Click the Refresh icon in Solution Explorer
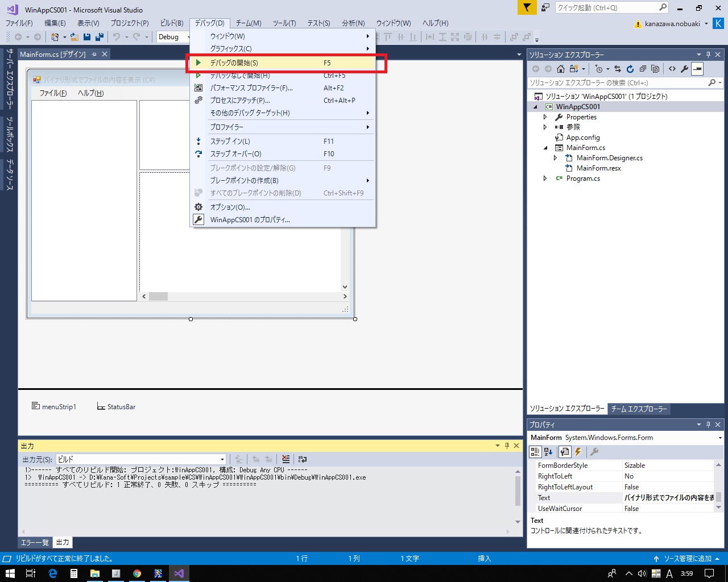728x582 pixels. pyautogui.click(x=630, y=69)
